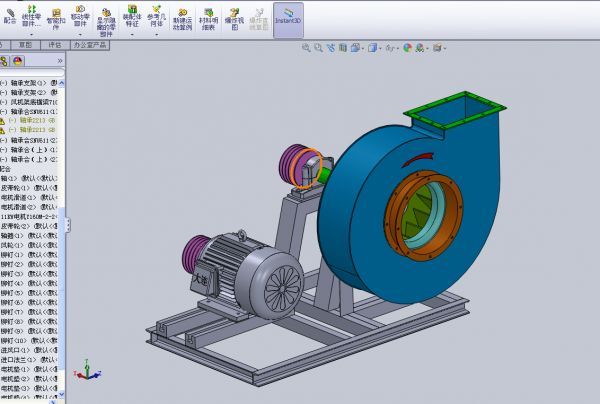Screen dimensions: 600x404
Task: Select 轴承合SN8511<2> in the tree
Action: (29, 140)
